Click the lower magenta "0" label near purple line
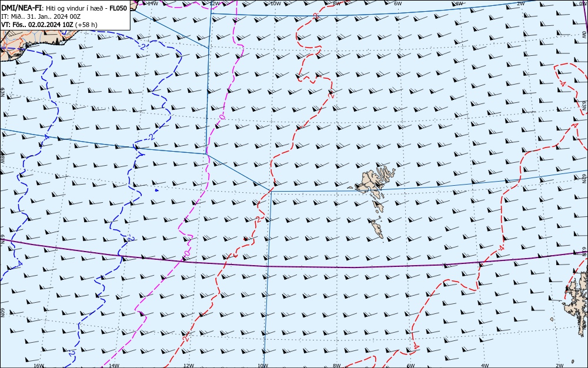This screenshot has height=368, width=588. 187,255
